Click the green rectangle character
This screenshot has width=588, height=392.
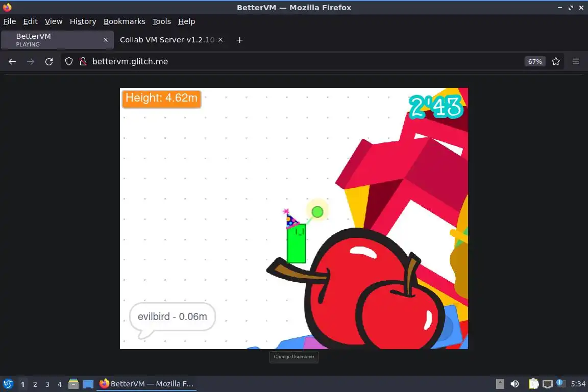click(x=296, y=243)
